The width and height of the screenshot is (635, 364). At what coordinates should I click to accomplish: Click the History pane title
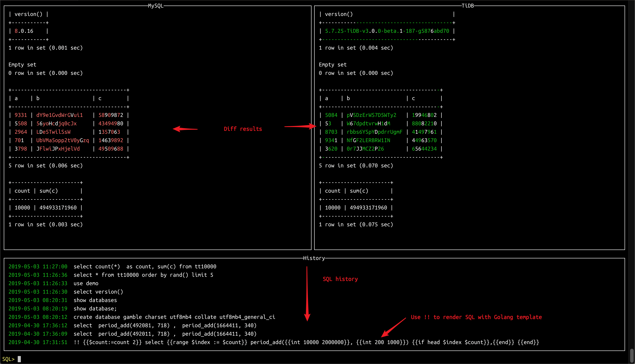(x=314, y=258)
